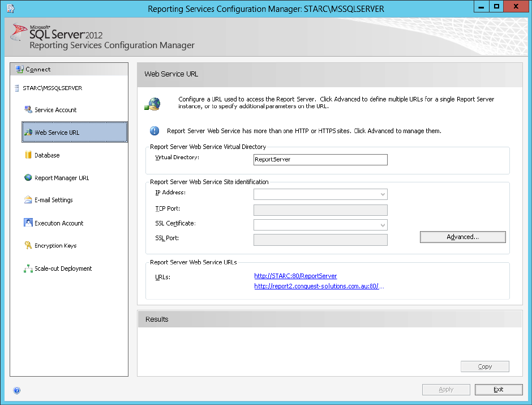Click the Advanced... button
Image resolution: width=532 pixels, height=405 pixels.
pyautogui.click(x=462, y=237)
